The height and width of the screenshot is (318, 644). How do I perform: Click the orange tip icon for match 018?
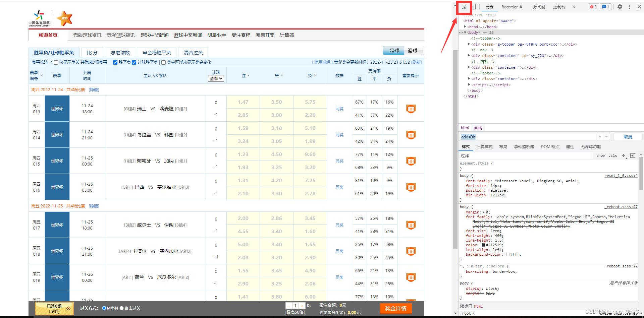point(411,251)
